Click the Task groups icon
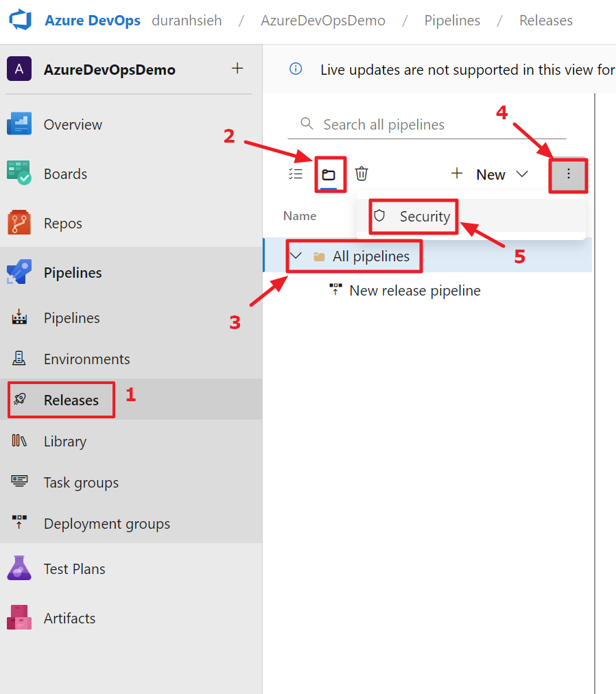Viewport: 616px width, 694px height. (x=19, y=481)
